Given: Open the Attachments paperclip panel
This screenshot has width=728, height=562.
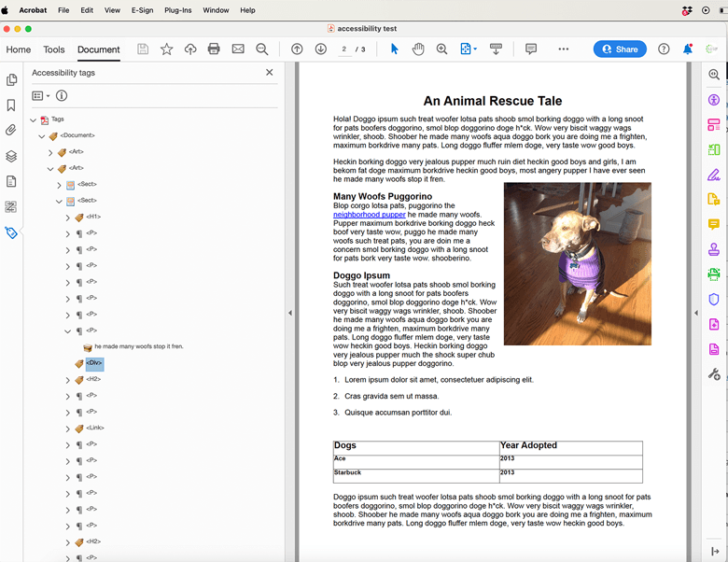Looking at the screenshot, I should point(11,131).
